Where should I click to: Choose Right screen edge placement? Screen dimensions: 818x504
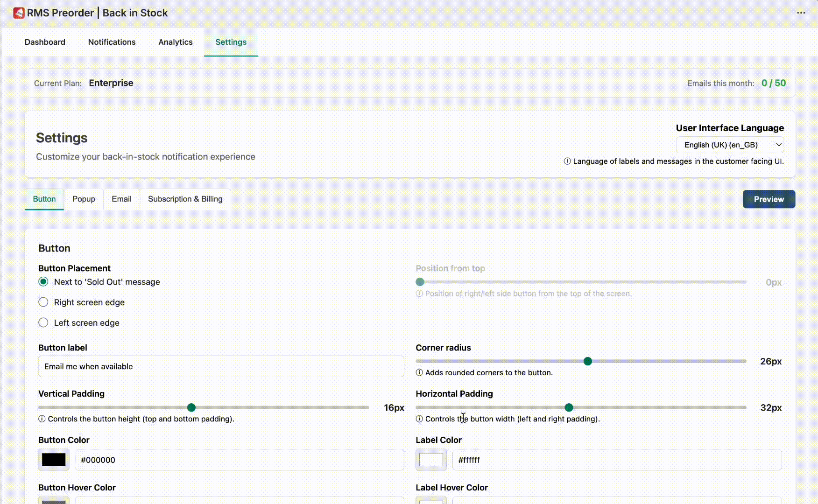click(43, 302)
